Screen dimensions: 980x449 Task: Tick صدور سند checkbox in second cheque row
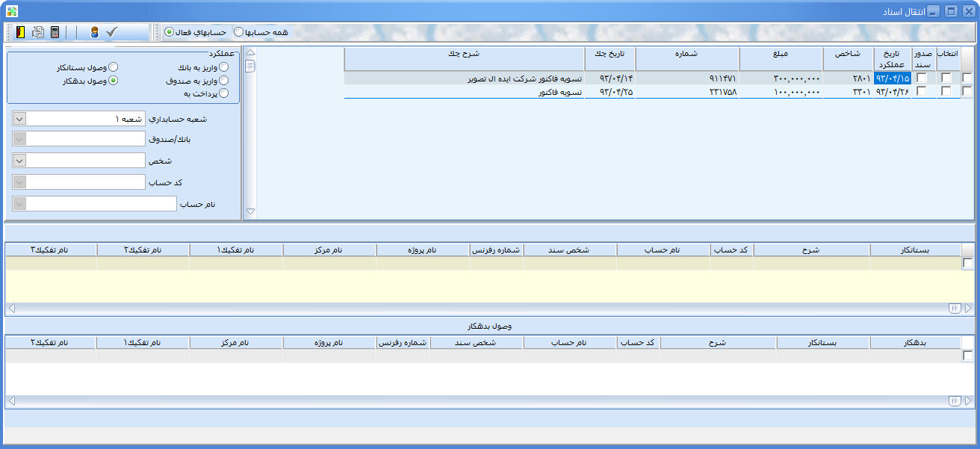click(x=922, y=91)
